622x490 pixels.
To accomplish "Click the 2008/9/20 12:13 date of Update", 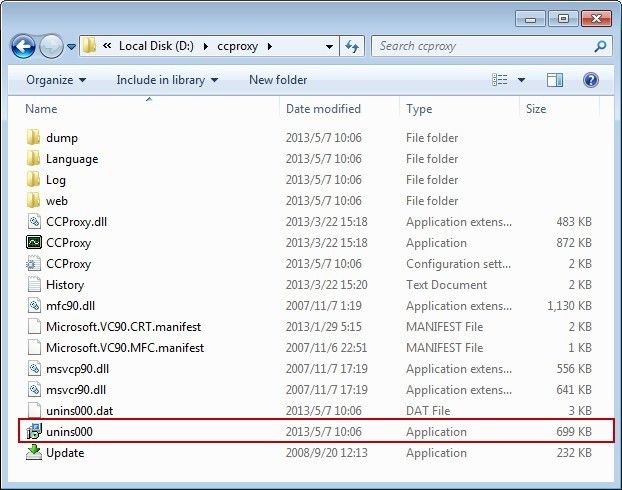I will 326,453.
